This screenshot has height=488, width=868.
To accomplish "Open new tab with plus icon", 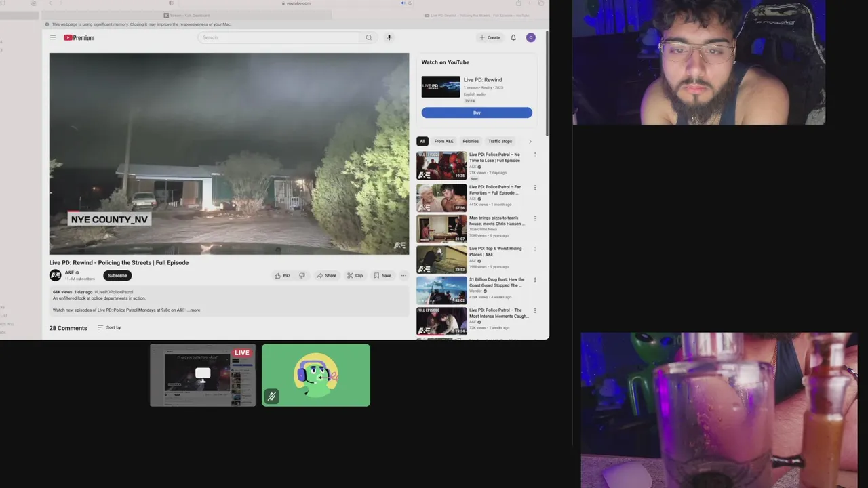I will [x=530, y=3].
